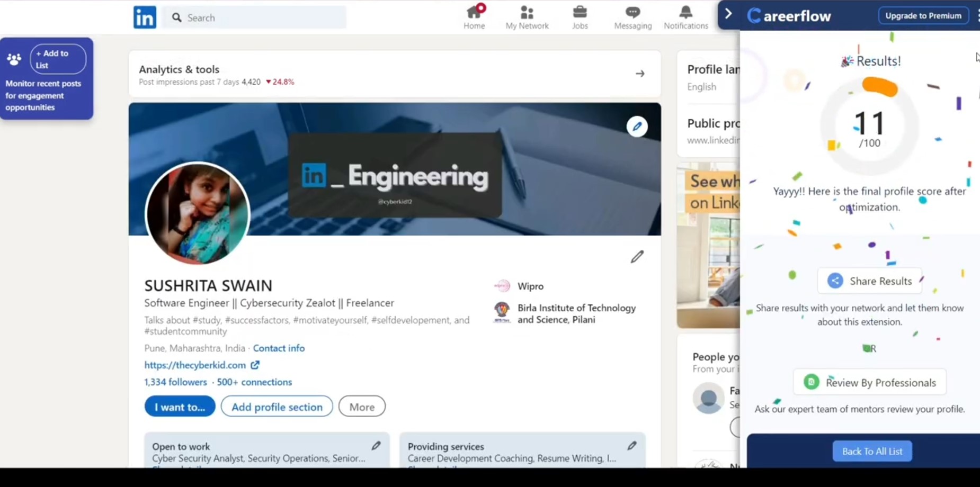Edit the profile intro pencil icon
980x487 pixels.
[x=637, y=257]
